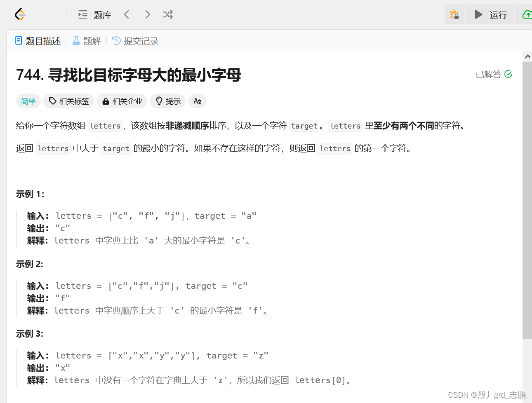The width and height of the screenshot is (532, 403).
Task: Click the description-tab document icon
Action: click(19, 40)
